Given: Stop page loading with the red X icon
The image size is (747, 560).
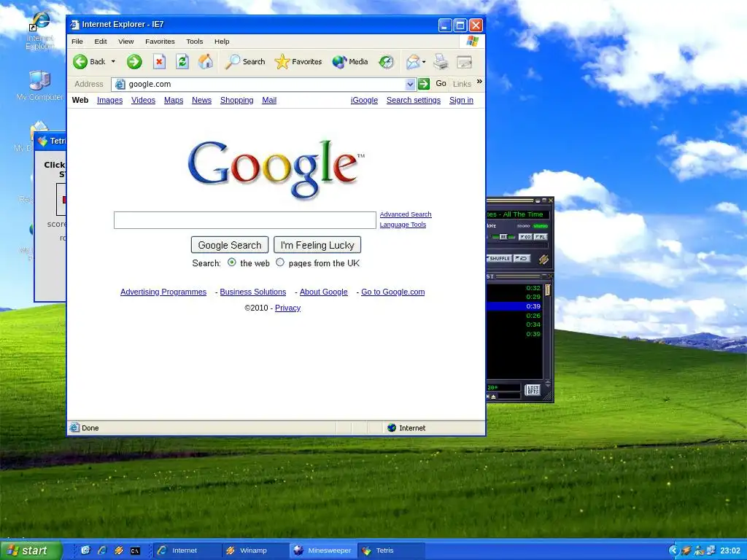Looking at the screenshot, I should point(159,61).
